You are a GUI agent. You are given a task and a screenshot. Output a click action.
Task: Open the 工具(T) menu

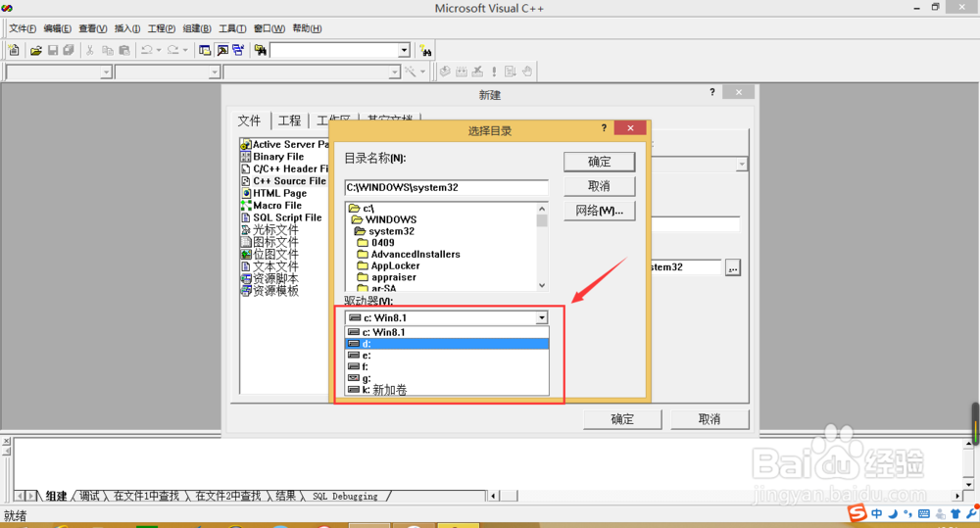point(232,28)
